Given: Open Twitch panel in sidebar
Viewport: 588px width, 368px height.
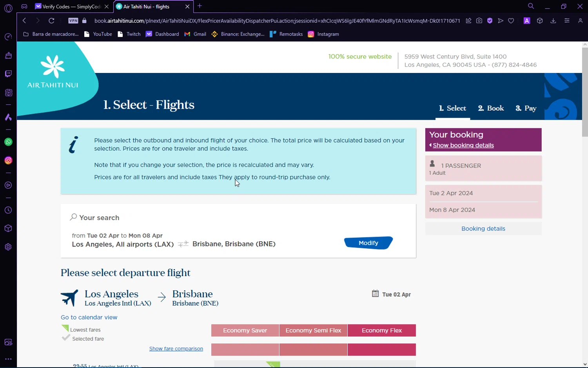Looking at the screenshot, I should [8, 74].
